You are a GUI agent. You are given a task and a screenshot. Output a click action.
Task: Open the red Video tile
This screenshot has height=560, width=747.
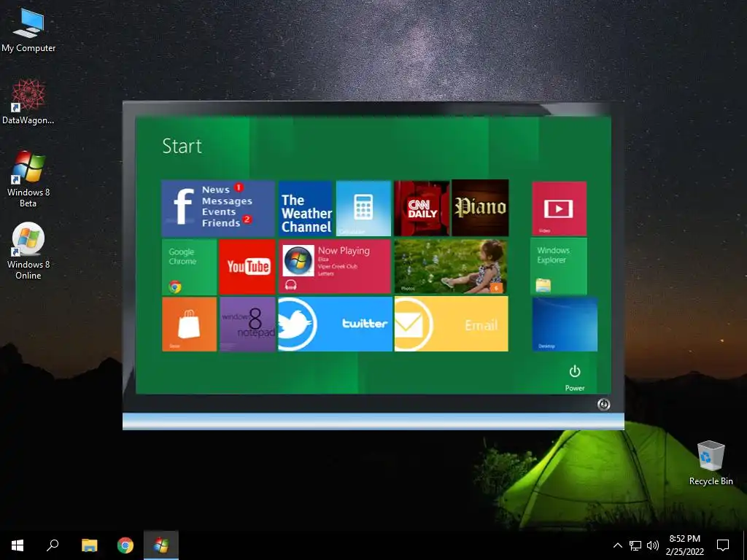click(x=560, y=209)
